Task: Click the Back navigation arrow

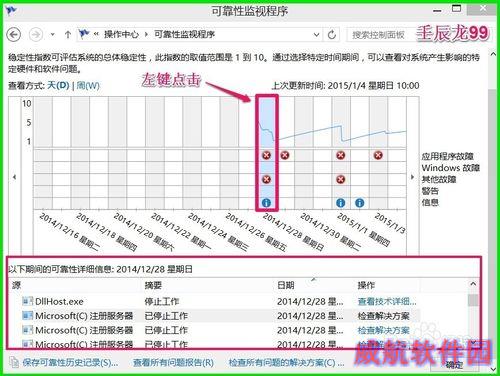Action: pos(14,34)
